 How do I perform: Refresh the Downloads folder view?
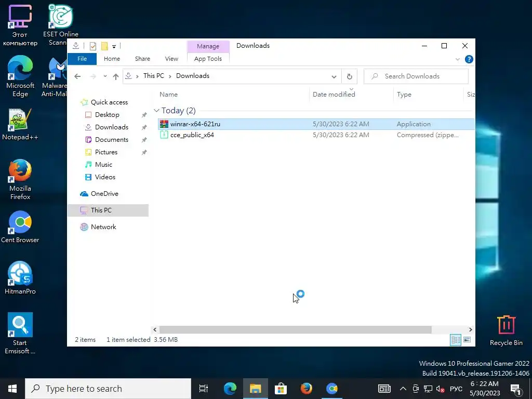click(350, 76)
